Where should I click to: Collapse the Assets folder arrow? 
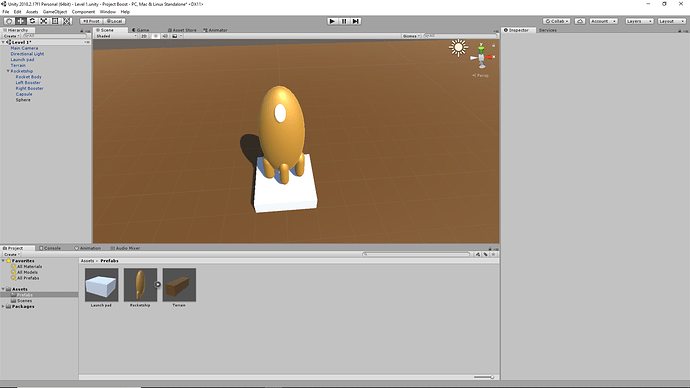click(3, 289)
